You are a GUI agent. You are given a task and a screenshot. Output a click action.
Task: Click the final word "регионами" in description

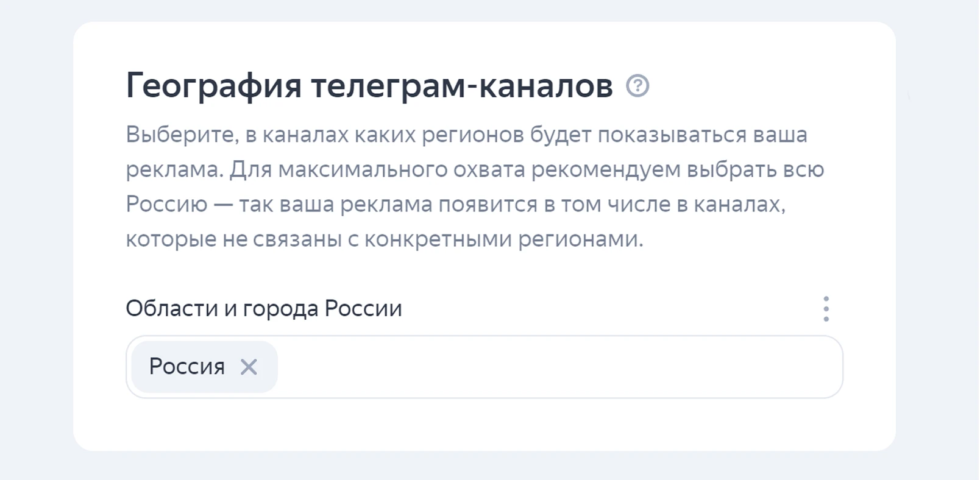click(580, 239)
